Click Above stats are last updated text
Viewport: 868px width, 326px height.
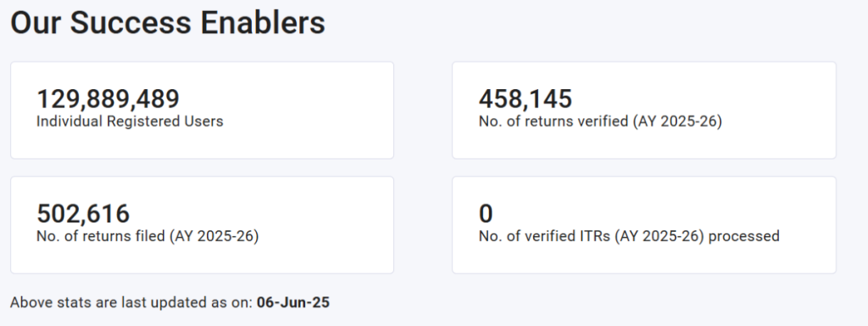pyautogui.click(x=131, y=303)
